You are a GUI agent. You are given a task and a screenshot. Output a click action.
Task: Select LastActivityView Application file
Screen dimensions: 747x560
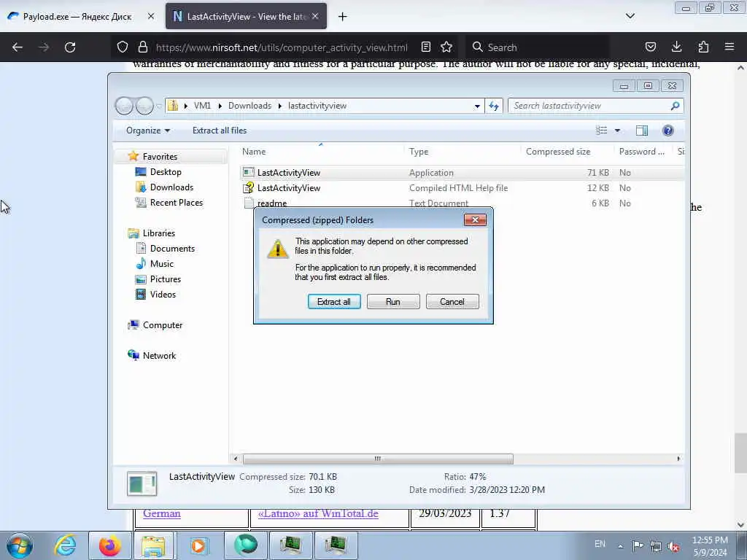pyautogui.click(x=462, y=172)
